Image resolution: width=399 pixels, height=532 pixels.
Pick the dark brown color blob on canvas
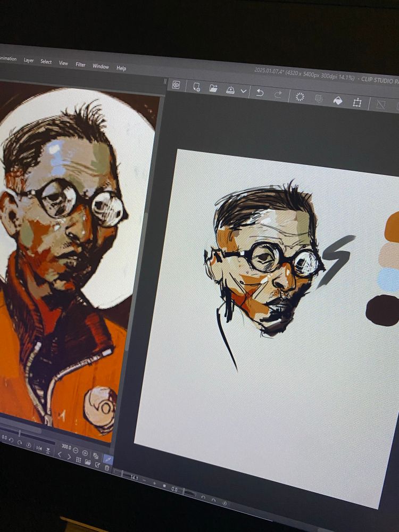click(x=383, y=310)
